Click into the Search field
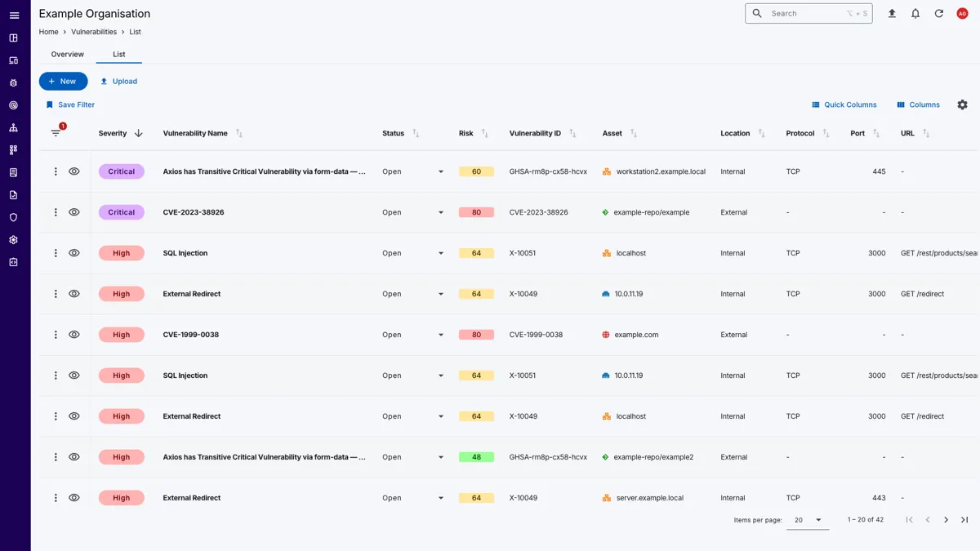 (804, 14)
